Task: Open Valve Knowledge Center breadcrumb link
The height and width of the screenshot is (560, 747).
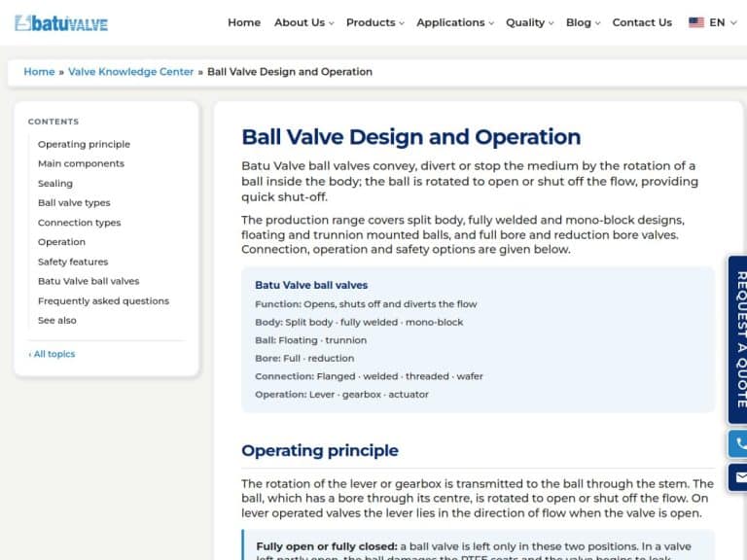Action: coord(130,71)
